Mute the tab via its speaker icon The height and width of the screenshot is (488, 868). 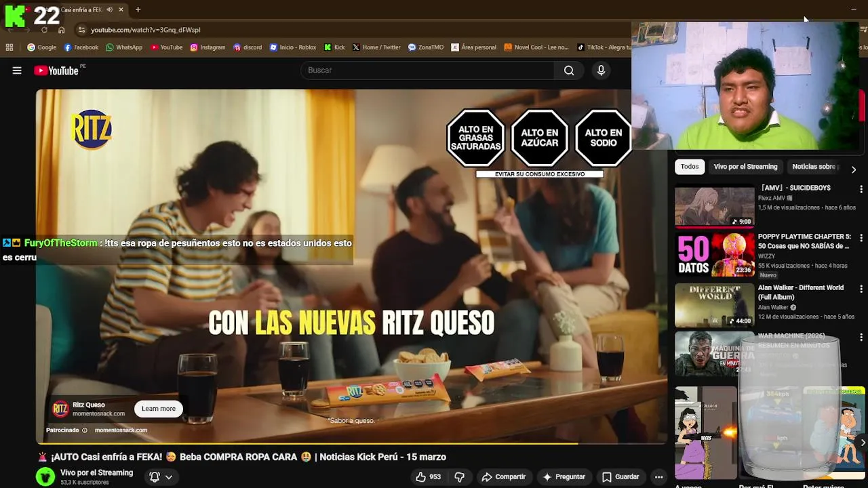click(110, 9)
